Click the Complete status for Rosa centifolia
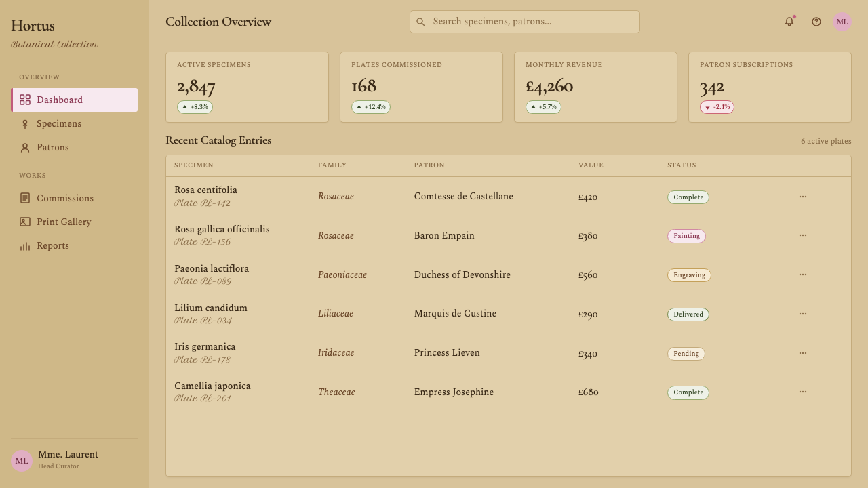 [688, 197]
